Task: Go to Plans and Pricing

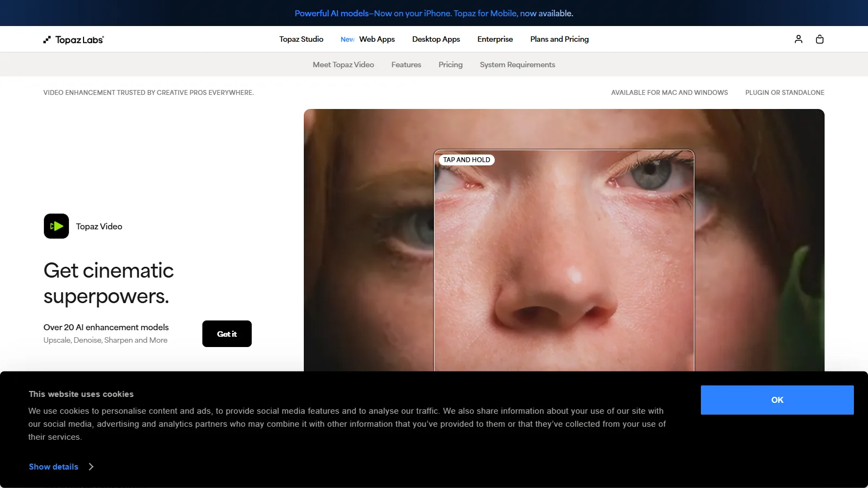Action: tap(559, 39)
